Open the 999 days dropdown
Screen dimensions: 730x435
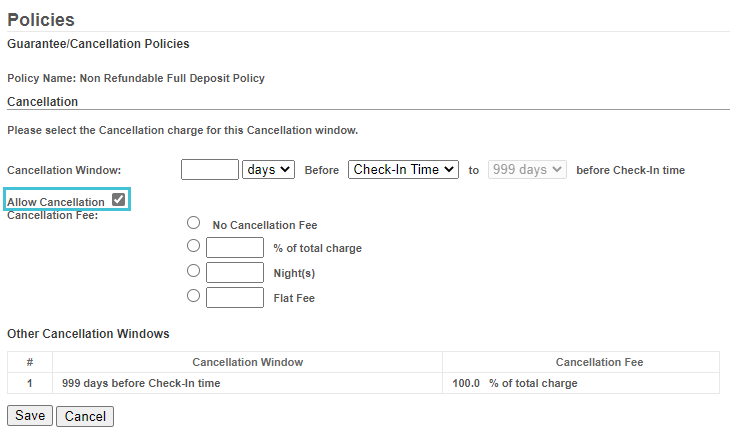527,170
